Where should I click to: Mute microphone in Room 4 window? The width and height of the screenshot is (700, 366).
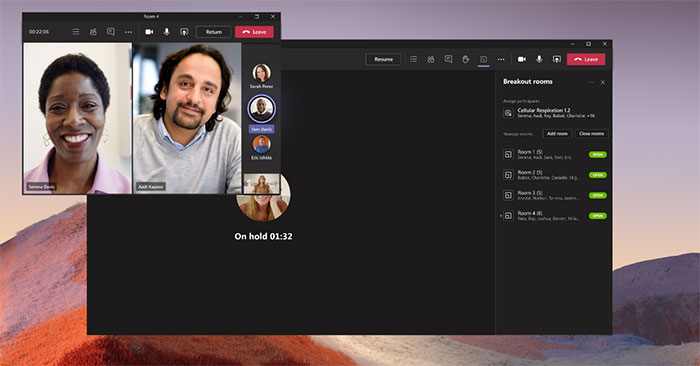click(x=167, y=32)
